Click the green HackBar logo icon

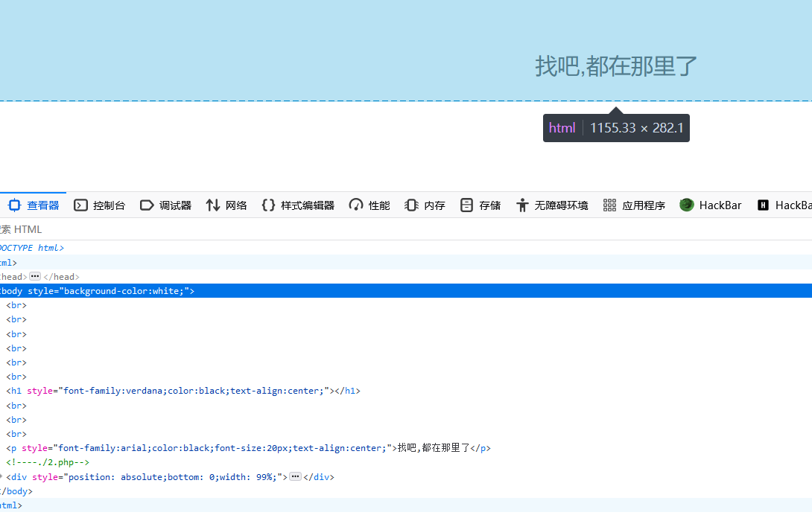tap(687, 205)
